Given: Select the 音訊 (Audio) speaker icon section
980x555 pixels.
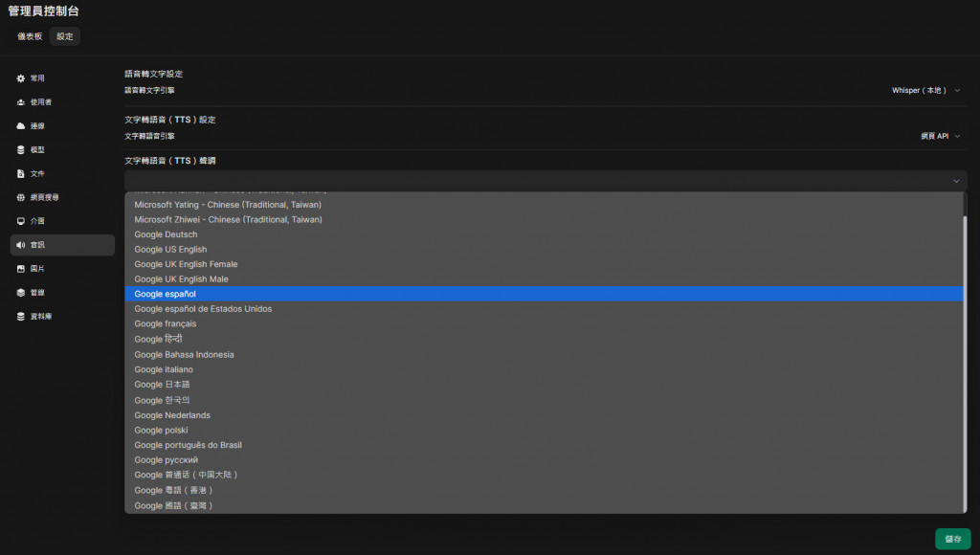Looking at the screenshot, I should point(62,245).
